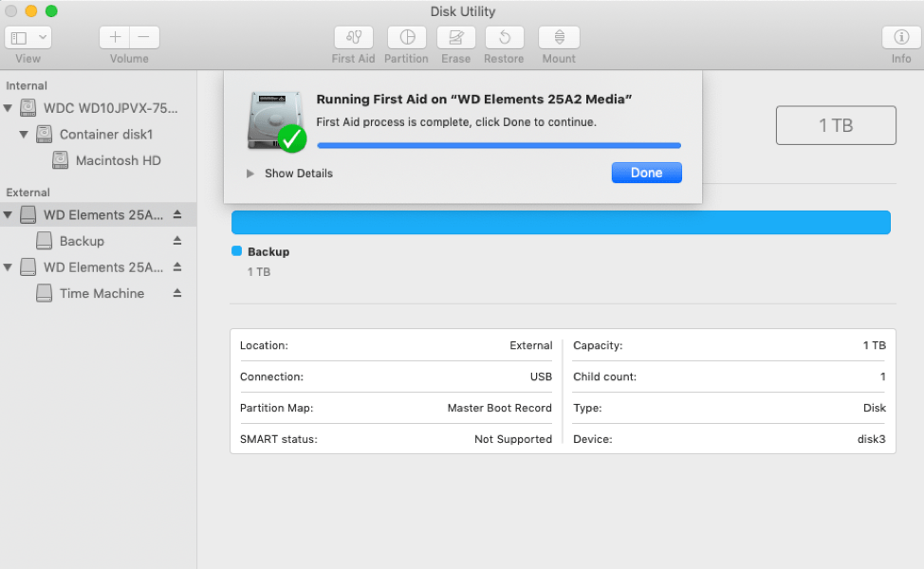Collapse the WD Elements 25A2 disclosure triangle
The image size is (924, 569).
point(9,214)
